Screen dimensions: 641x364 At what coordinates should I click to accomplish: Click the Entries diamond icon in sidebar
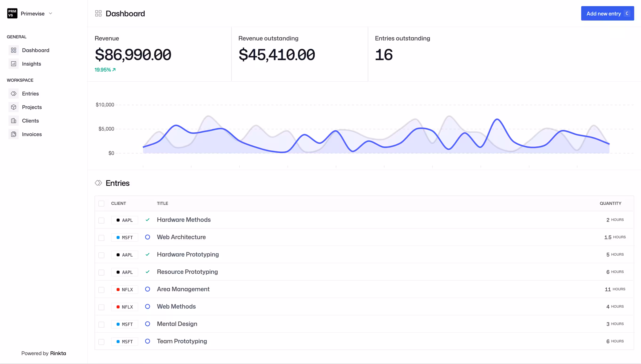coord(13,94)
